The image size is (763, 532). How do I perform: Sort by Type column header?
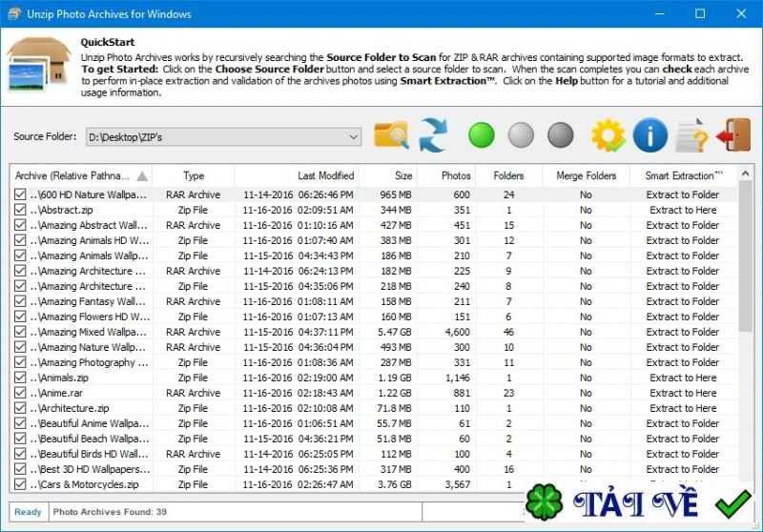tap(194, 175)
